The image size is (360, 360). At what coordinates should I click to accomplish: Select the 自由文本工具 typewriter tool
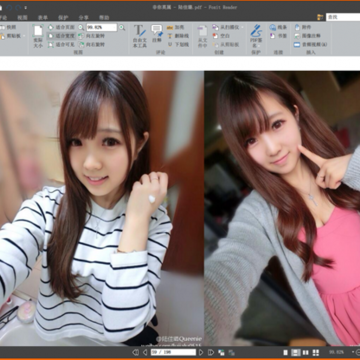tap(140, 36)
